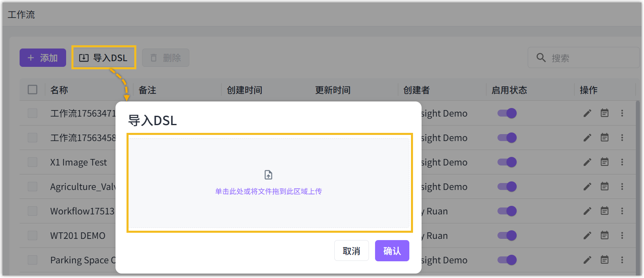This screenshot has width=644, height=278.
Task: Click edit pencil for WT201 DEMO row
Action: click(x=587, y=236)
